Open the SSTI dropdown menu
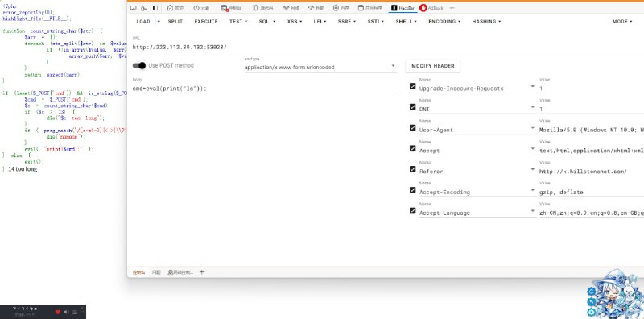 click(x=375, y=22)
